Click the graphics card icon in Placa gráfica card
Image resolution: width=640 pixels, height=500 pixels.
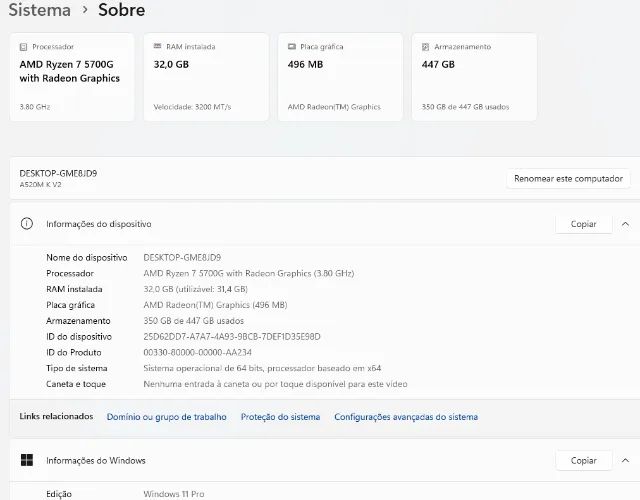click(291, 47)
